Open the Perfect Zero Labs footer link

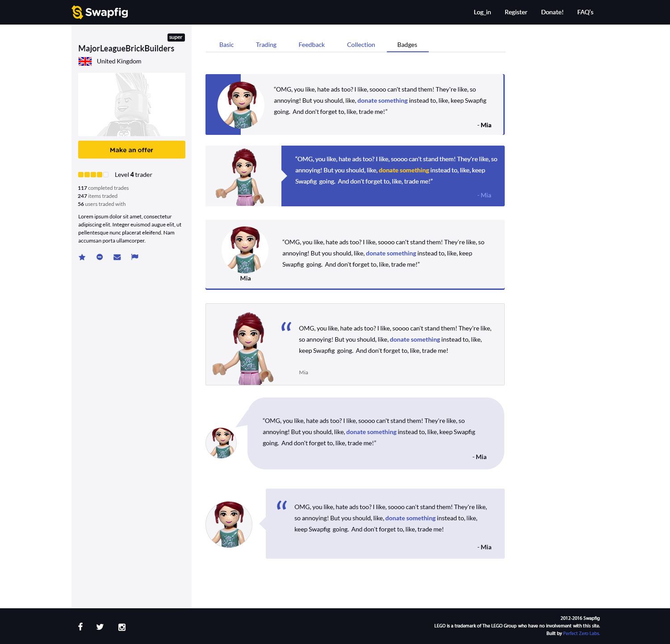coord(582,633)
